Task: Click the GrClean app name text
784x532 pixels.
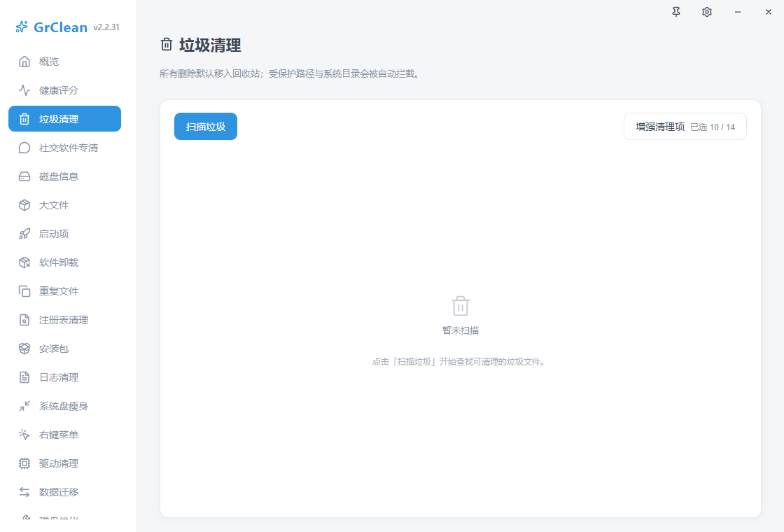Action: 60,27
